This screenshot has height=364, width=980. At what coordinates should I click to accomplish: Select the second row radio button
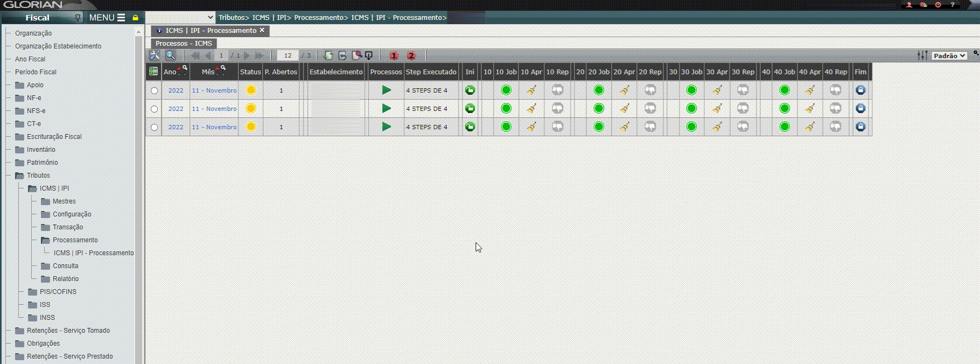[154, 109]
